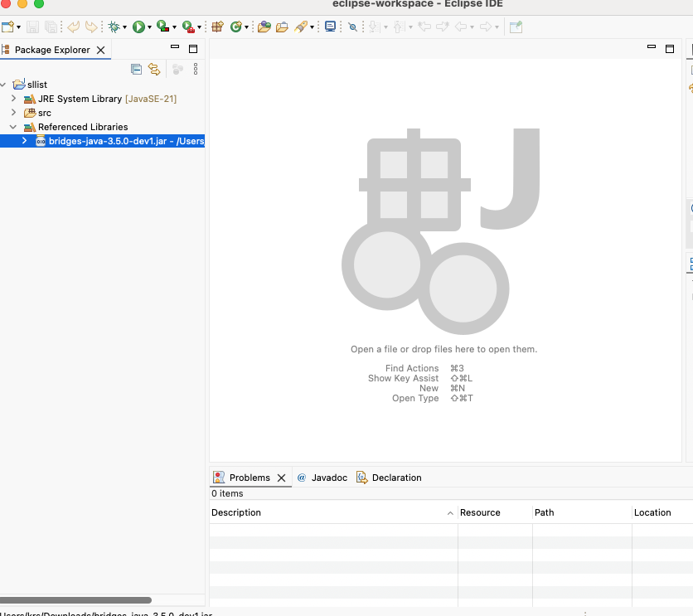Minimize the editor area
Image resolution: width=693 pixels, height=616 pixels.
652,46
